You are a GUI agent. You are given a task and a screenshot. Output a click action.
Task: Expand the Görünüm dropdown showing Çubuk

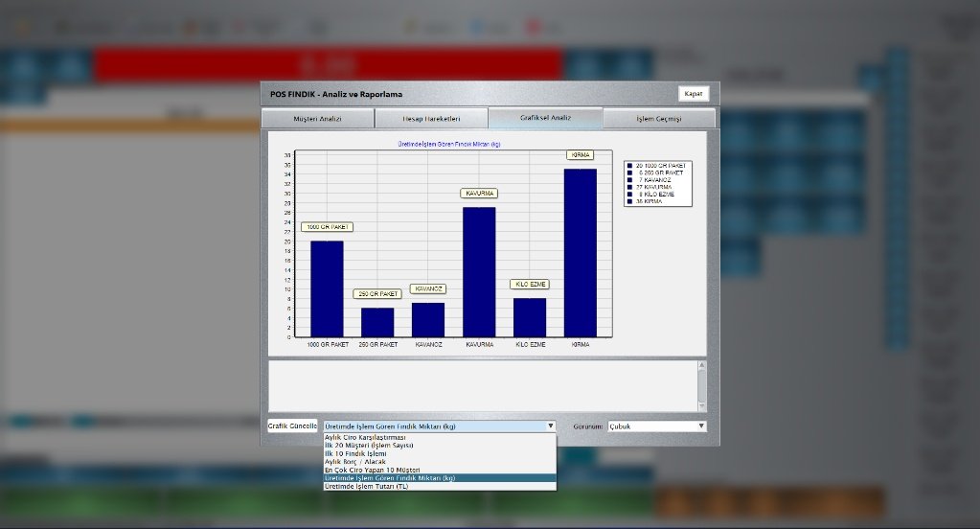[x=701, y=426]
